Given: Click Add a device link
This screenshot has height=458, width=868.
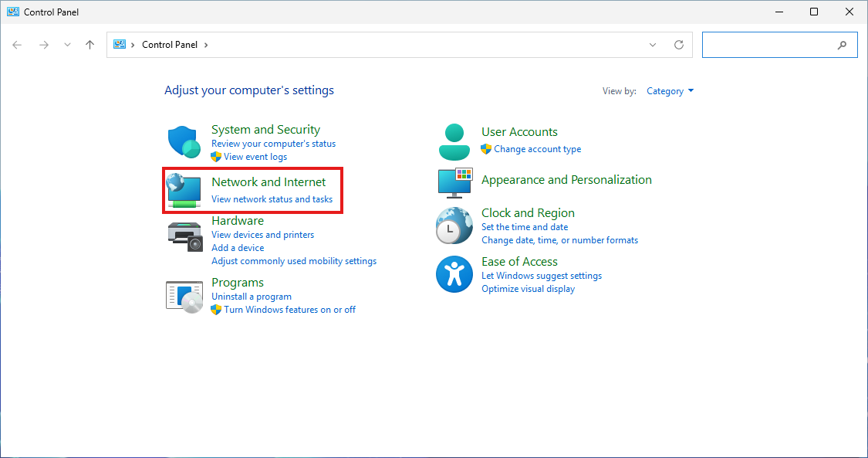Looking at the screenshot, I should click(238, 248).
